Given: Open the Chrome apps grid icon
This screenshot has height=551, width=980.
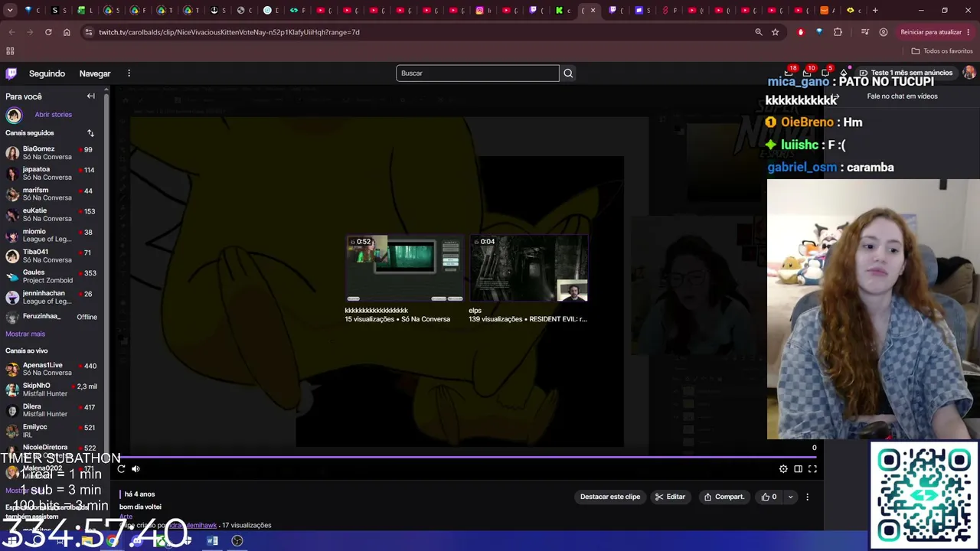Looking at the screenshot, I should pos(10,51).
